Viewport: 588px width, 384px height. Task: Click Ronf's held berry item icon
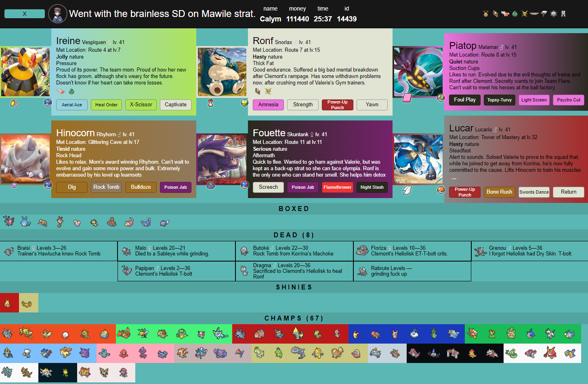(x=210, y=103)
